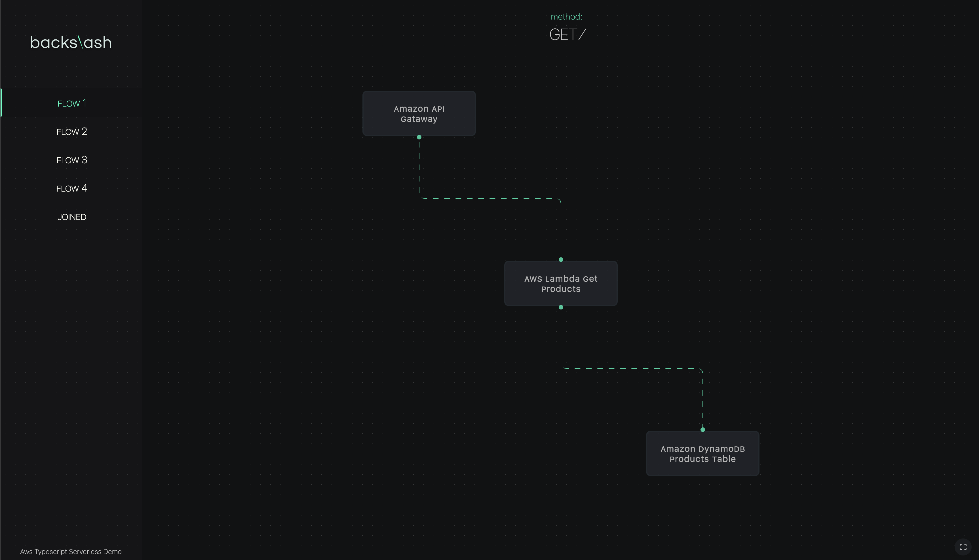Click 'Aws Typescript Serverless Demo' footer text

pos(71,551)
